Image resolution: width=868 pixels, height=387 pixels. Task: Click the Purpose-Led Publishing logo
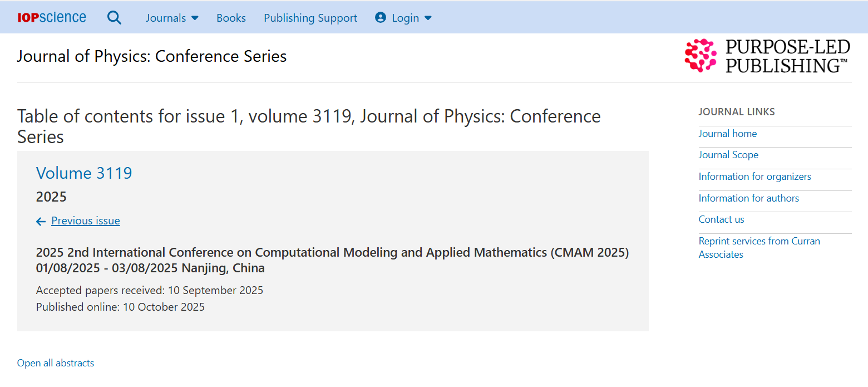(x=767, y=56)
